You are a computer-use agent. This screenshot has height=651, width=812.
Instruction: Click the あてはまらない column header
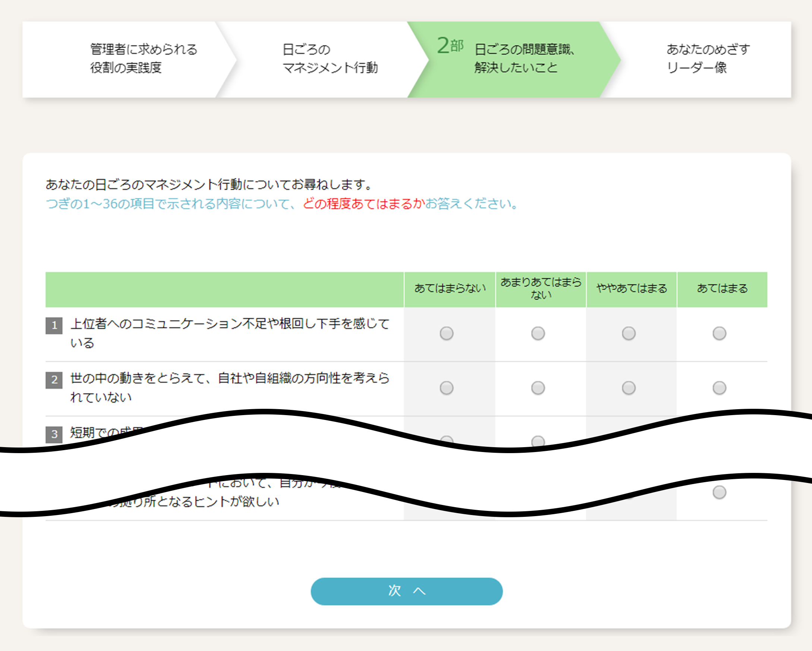coord(450,289)
